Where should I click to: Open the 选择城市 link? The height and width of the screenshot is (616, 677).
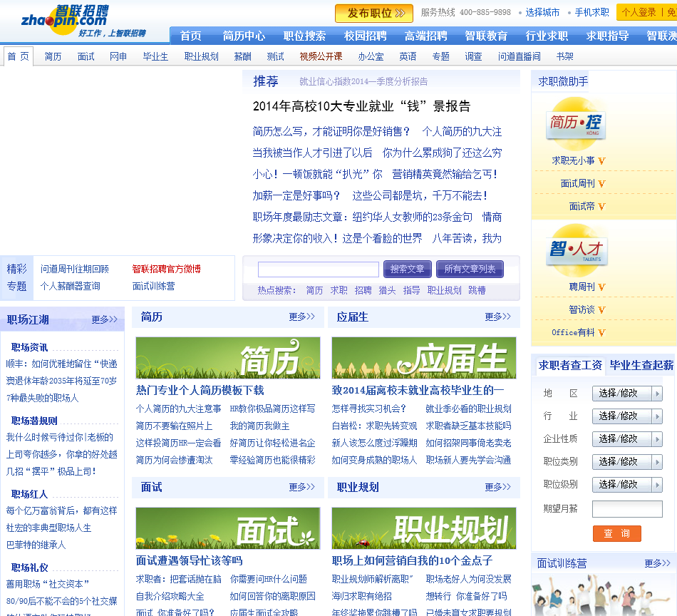[x=542, y=13]
